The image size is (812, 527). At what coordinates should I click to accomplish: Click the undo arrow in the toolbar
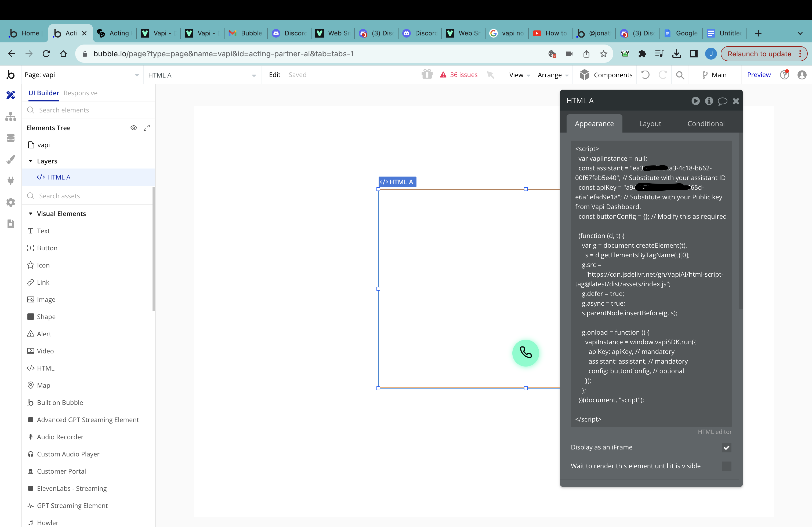click(645, 75)
